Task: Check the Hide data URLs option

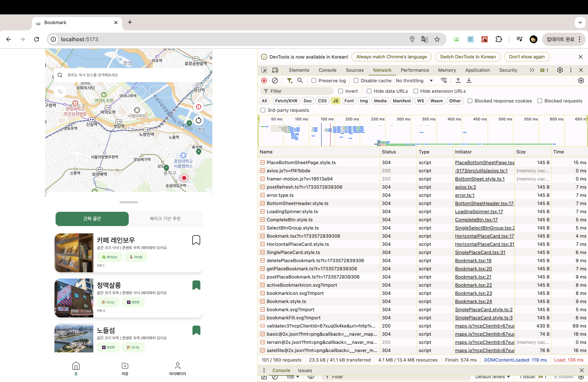Action: point(369,91)
